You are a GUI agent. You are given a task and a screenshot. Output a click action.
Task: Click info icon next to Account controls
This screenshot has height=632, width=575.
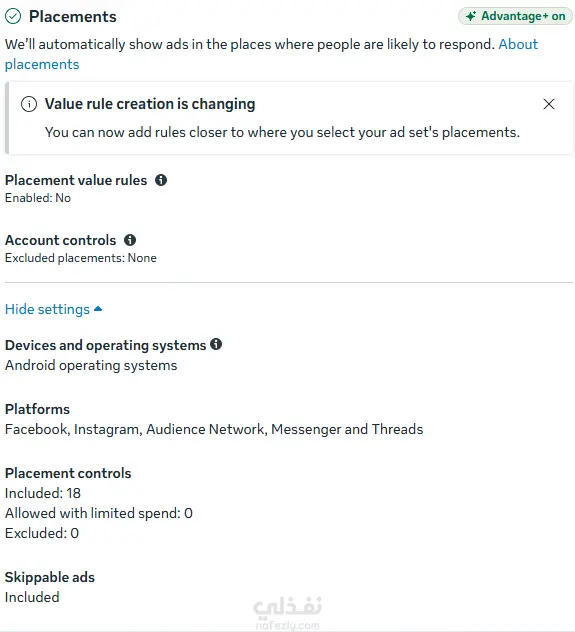(130, 240)
